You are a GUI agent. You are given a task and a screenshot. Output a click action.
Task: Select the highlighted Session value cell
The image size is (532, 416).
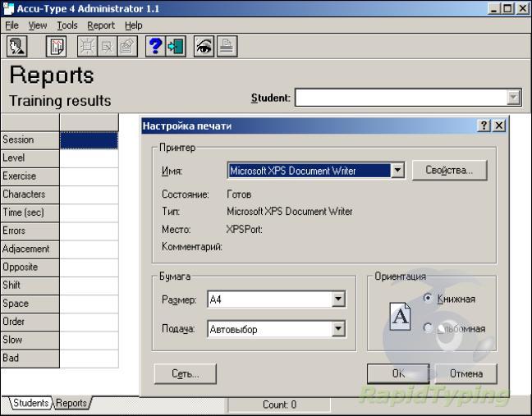coord(89,140)
